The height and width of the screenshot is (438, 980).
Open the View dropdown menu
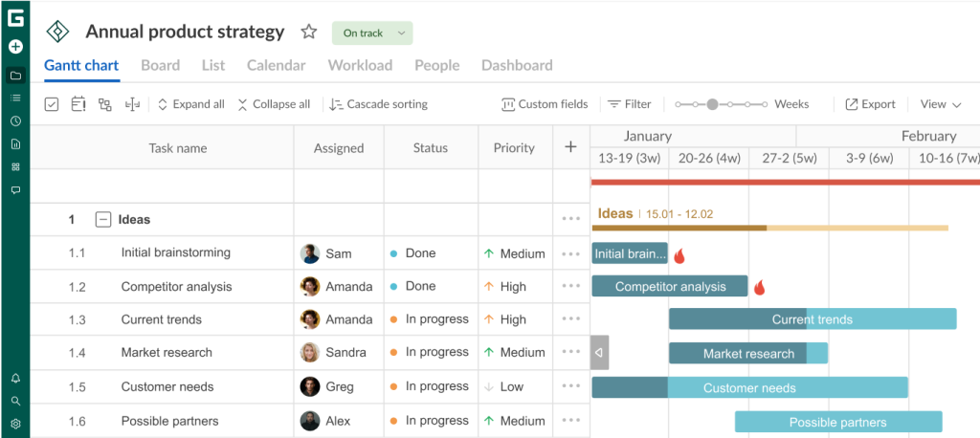pos(940,104)
